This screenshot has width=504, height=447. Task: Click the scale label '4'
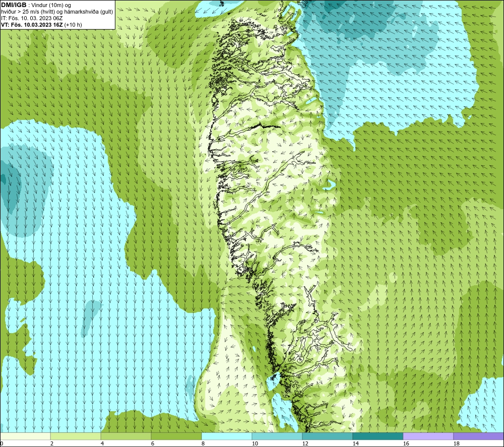pos(102,443)
